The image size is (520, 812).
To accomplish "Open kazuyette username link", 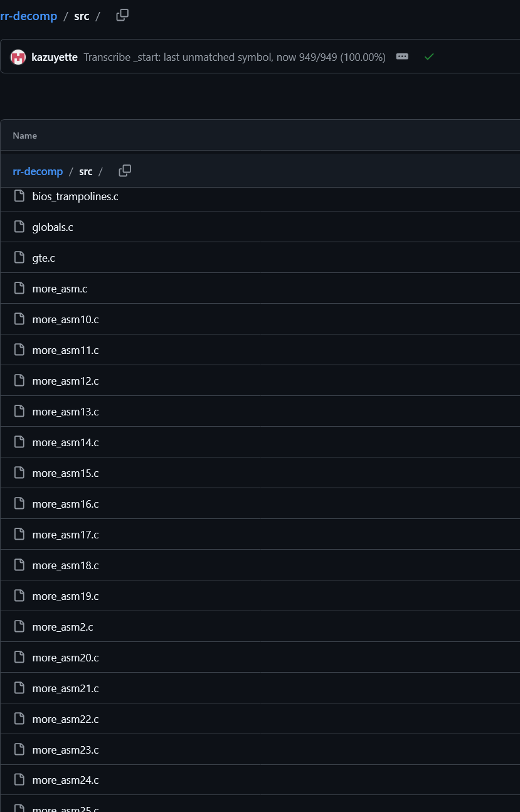I will tap(55, 57).
